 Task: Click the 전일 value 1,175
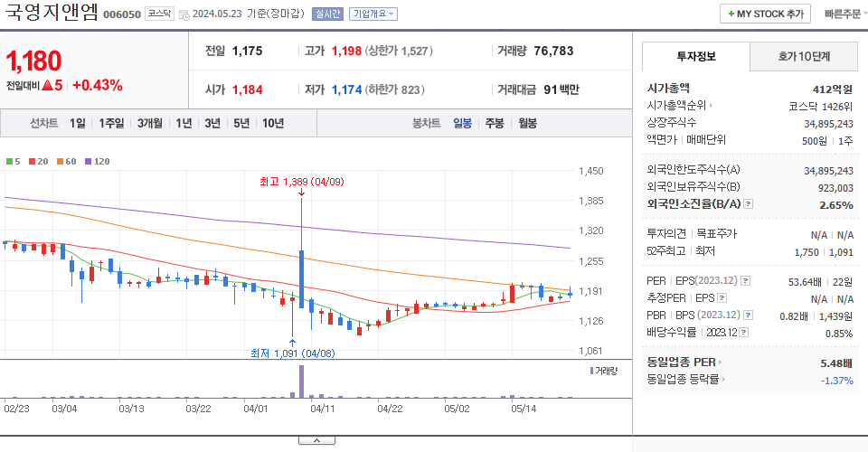point(248,51)
